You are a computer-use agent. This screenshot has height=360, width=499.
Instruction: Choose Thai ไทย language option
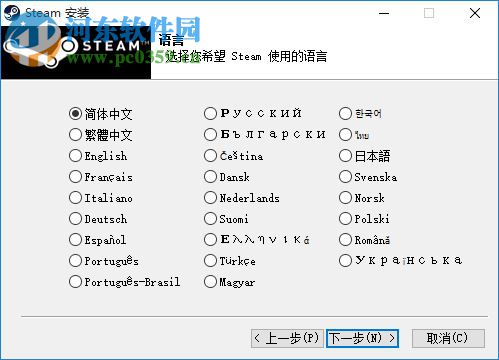[x=345, y=135]
